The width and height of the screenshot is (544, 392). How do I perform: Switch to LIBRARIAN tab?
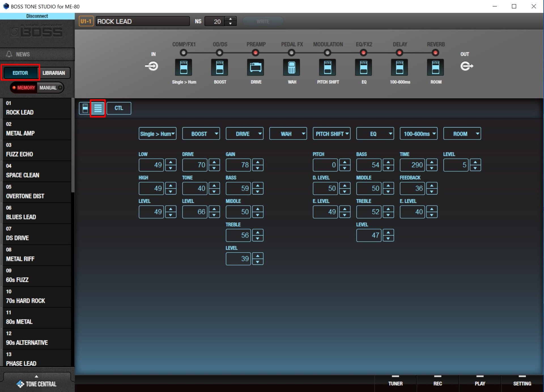click(54, 73)
